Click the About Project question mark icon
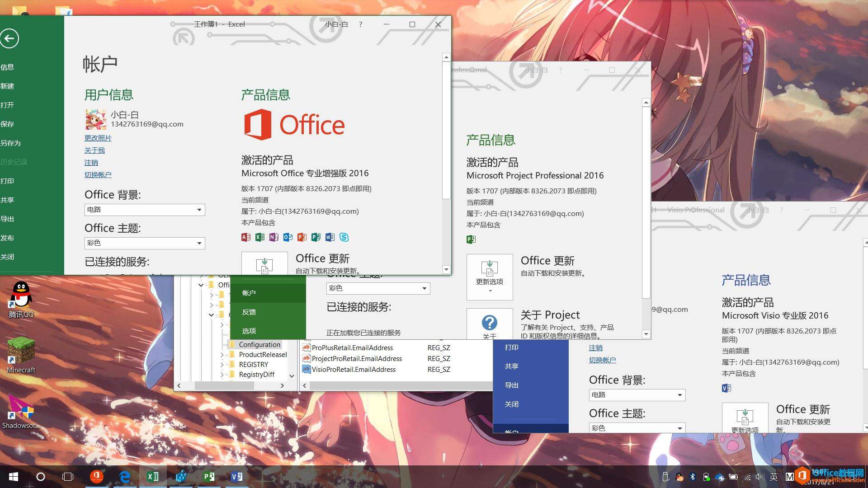 click(x=489, y=323)
